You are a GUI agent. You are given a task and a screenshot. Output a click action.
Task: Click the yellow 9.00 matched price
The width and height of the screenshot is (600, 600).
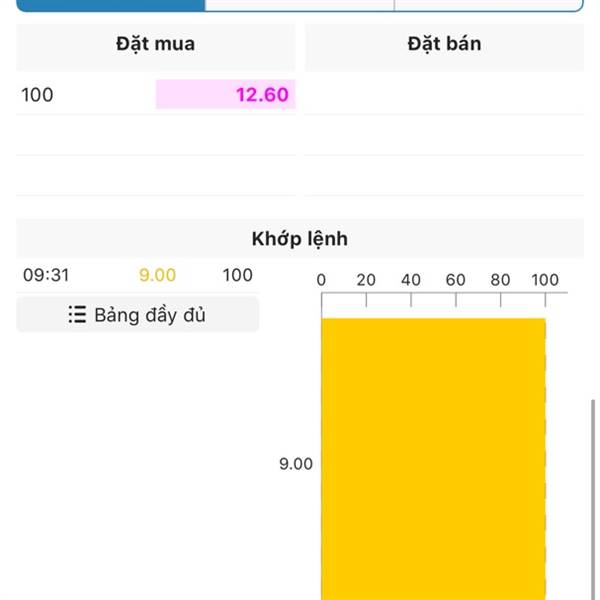(157, 275)
